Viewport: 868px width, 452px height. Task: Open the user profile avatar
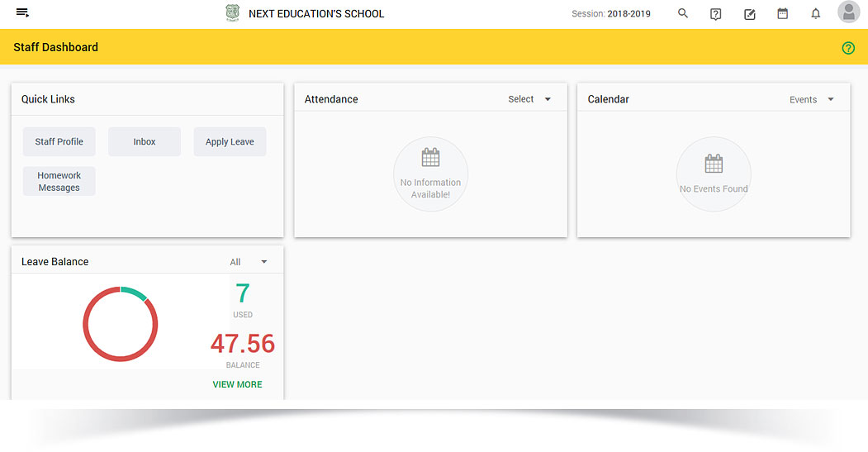pyautogui.click(x=848, y=12)
